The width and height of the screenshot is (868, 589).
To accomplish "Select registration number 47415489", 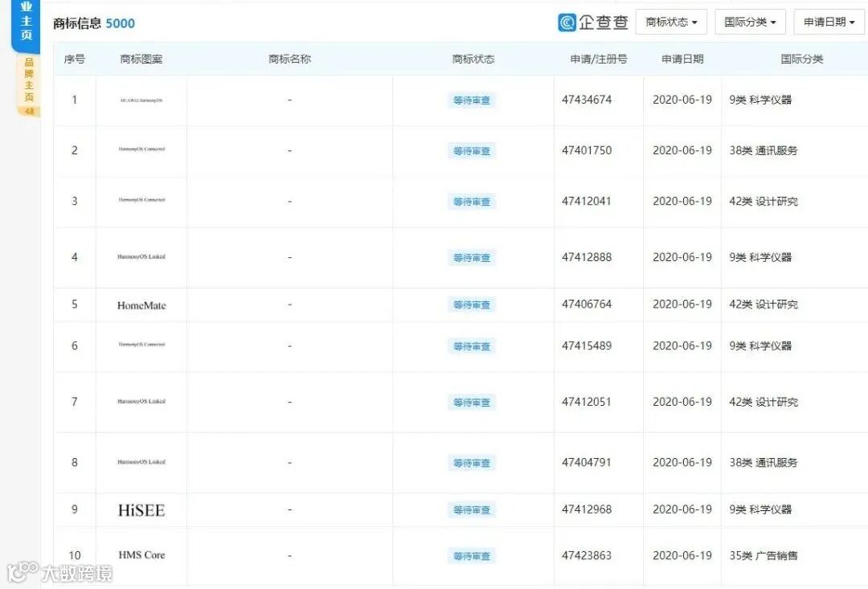I will (x=587, y=346).
